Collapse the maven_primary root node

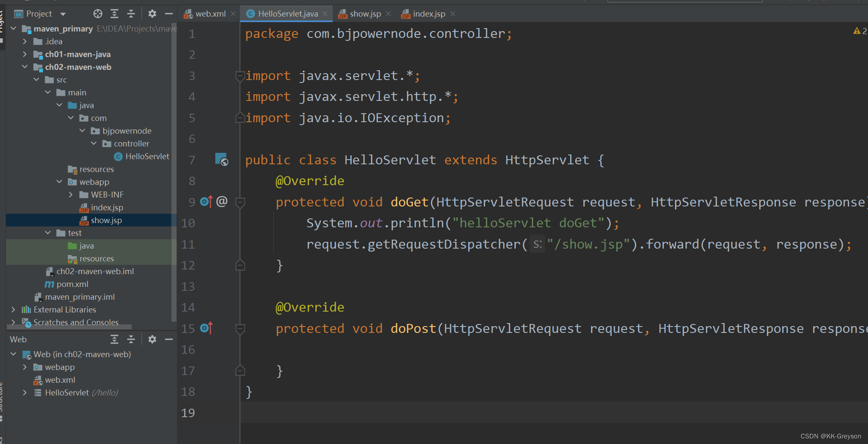[x=14, y=29]
